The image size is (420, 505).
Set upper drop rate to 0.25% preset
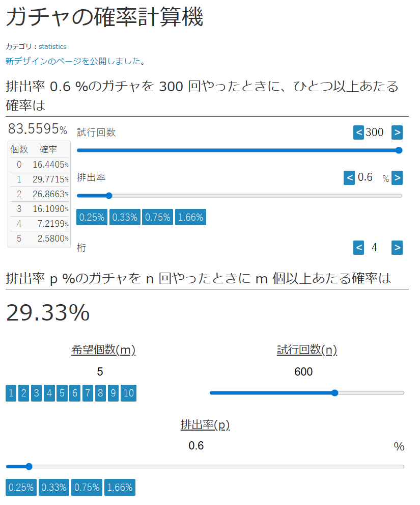point(92,218)
